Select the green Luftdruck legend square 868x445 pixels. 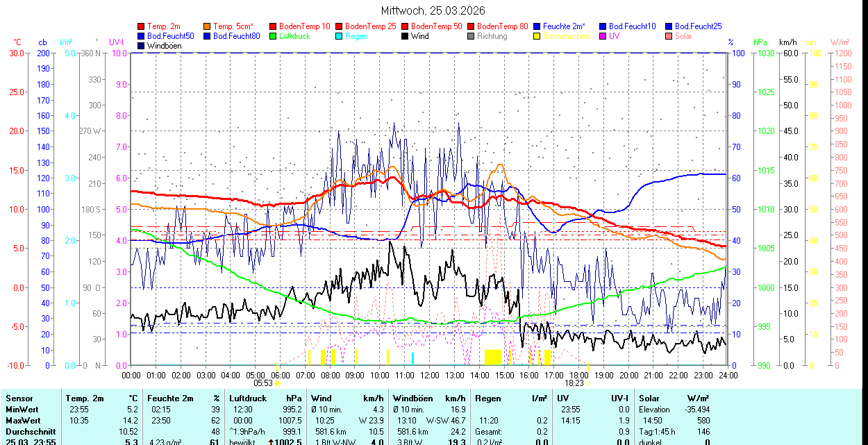pyautogui.click(x=273, y=36)
